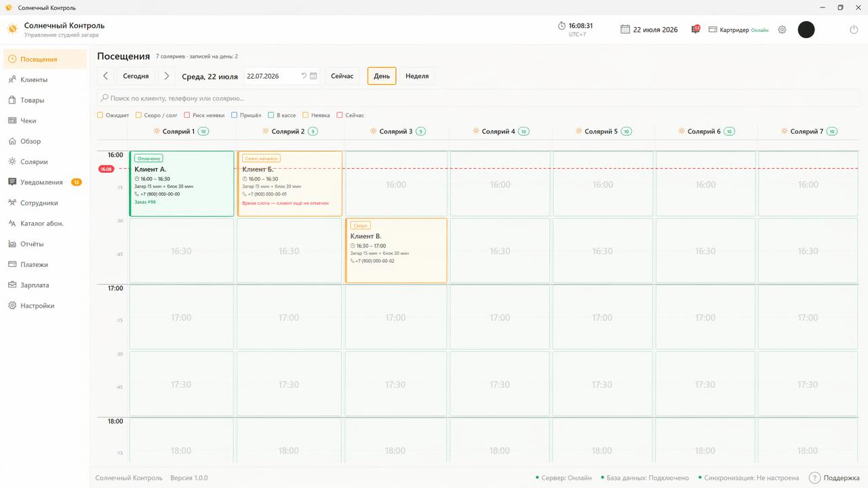Click the question mark support icon
Image resolution: width=868 pixels, height=488 pixels.
pyautogui.click(x=814, y=478)
